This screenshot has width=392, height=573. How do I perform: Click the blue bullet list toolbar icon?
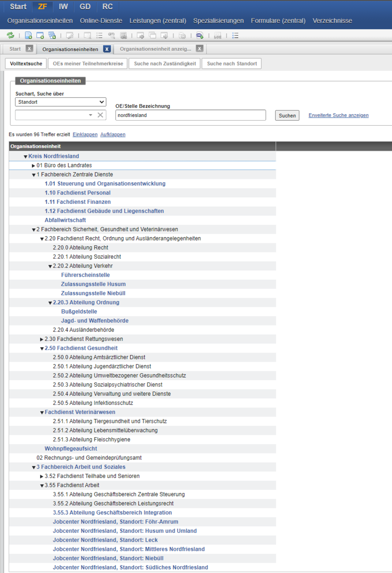[235, 36]
